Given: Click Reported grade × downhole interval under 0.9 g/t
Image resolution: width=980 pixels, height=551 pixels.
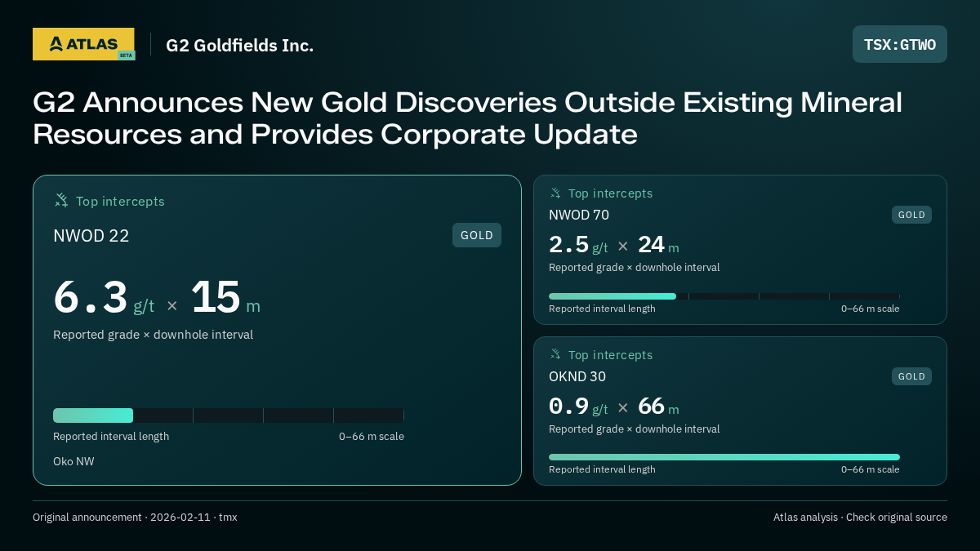Looking at the screenshot, I should tap(635, 429).
